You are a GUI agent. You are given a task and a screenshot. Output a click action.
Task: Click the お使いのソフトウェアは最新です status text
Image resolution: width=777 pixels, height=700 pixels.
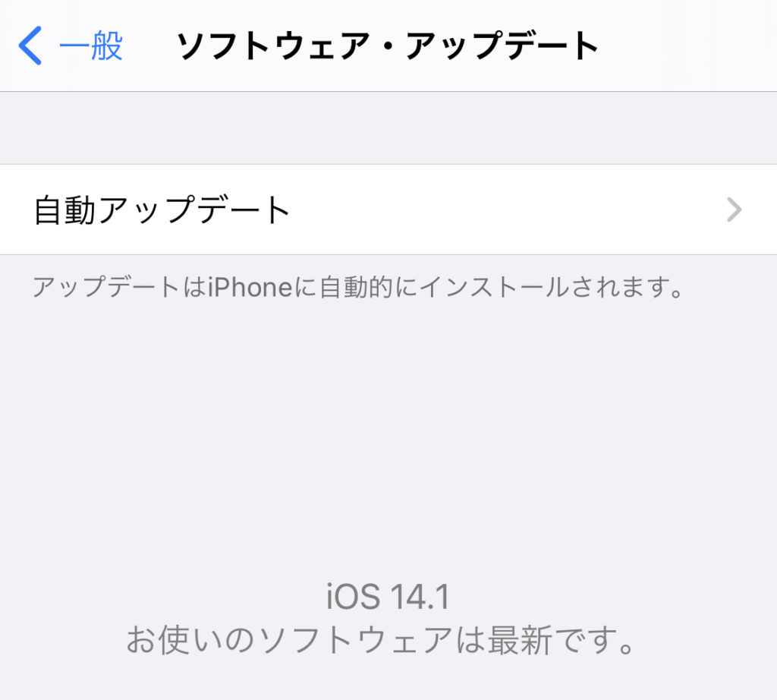tap(381, 640)
